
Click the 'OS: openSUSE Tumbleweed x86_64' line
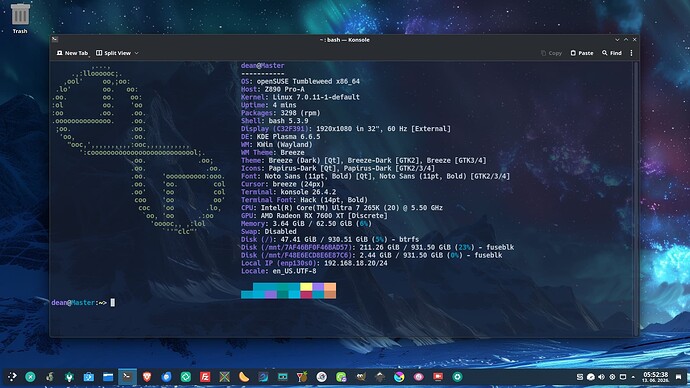click(x=300, y=81)
